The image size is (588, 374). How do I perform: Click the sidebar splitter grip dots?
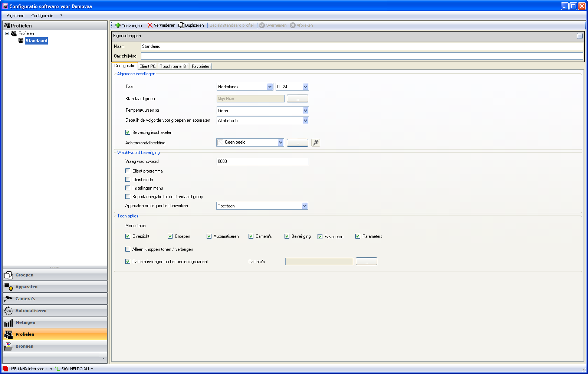(x=54, y=267)
